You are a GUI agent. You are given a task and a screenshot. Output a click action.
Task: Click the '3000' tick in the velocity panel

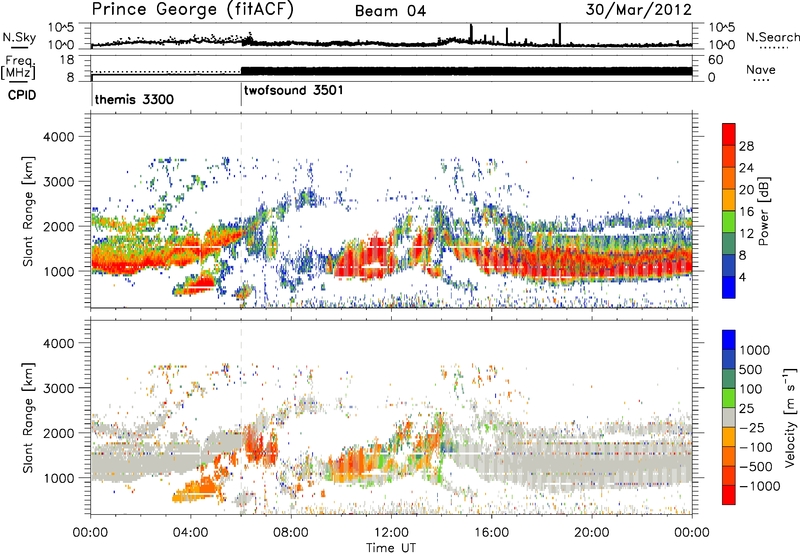(x=59, y=388)
